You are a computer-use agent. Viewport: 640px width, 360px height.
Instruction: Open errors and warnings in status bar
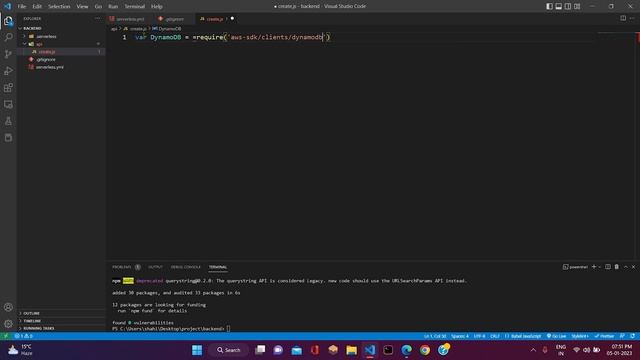pyautogui.click(x=23, y=336)
